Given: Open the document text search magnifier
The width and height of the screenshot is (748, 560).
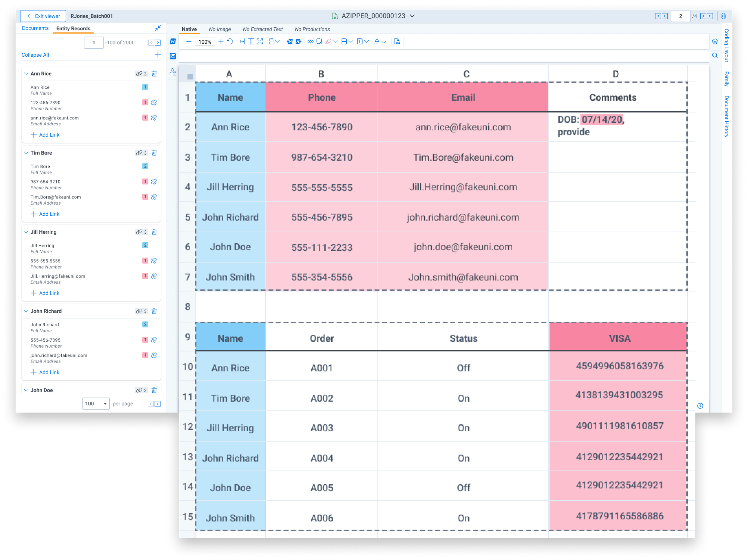Looking at the screenshot, I should click(x=715, y=56).
